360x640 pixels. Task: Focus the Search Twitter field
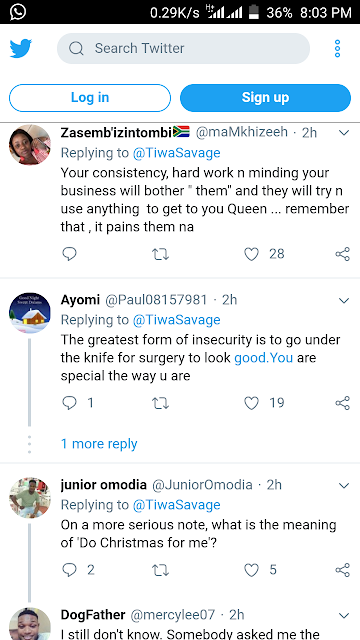pos(183,49)
